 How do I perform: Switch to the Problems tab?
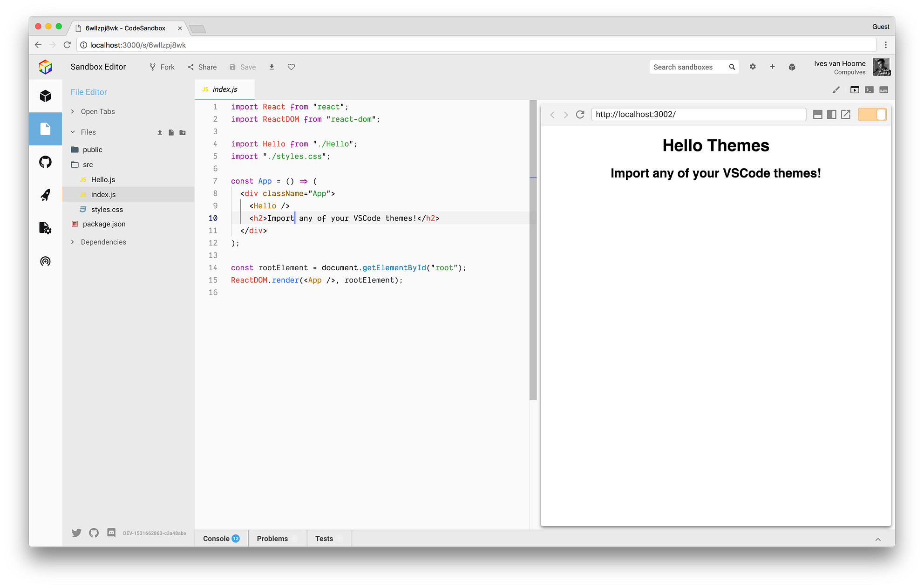pos(272,538)
